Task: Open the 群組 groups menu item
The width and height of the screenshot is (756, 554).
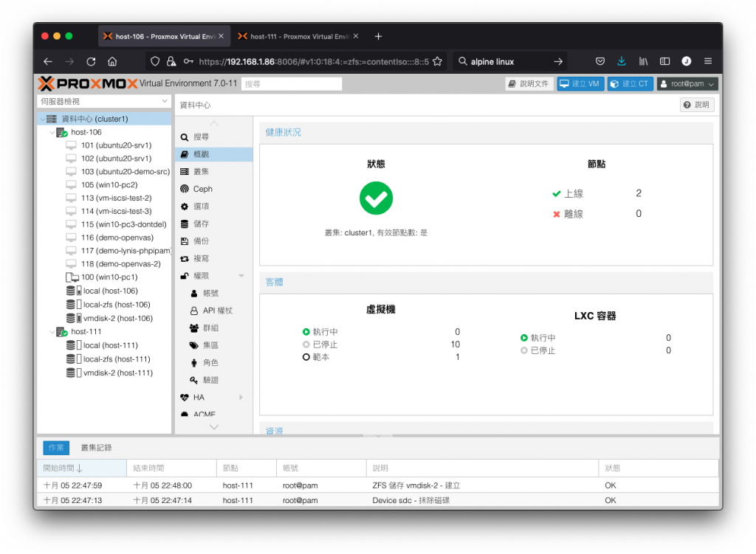Action: (214, 328)
